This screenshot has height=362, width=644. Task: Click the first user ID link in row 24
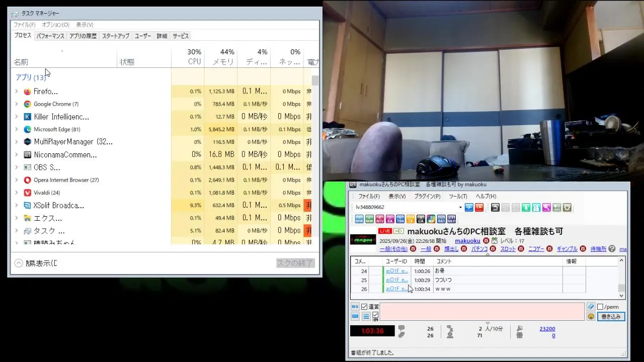397,271
